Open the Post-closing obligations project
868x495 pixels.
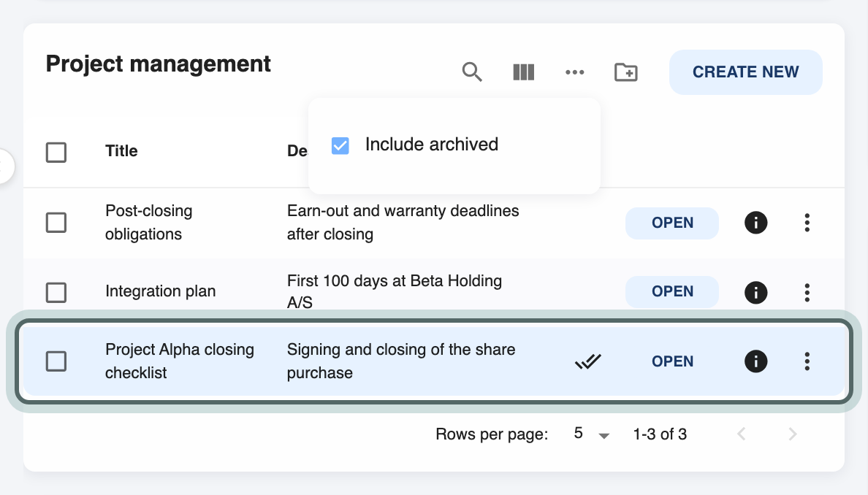pos(672,223)
